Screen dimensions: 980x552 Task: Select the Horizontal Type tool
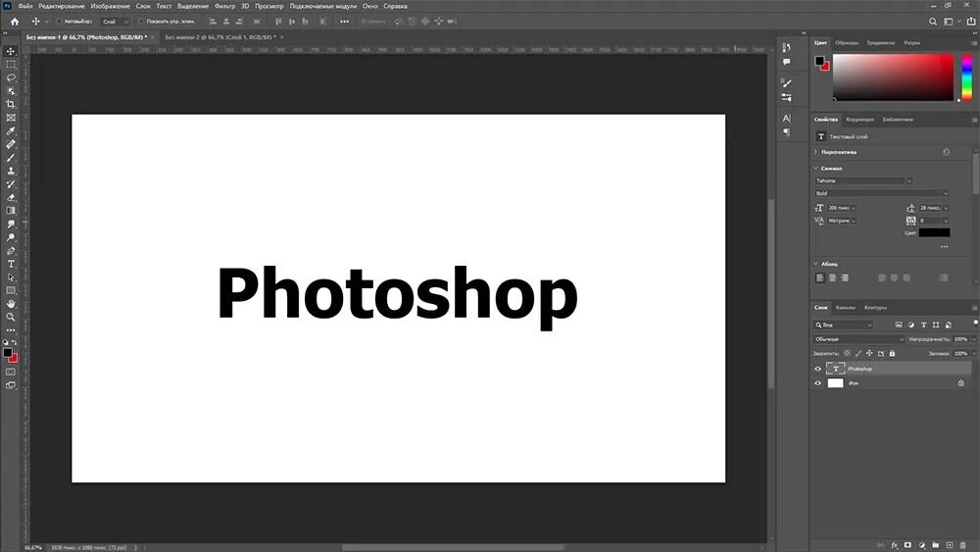click(x=11, y=264)
